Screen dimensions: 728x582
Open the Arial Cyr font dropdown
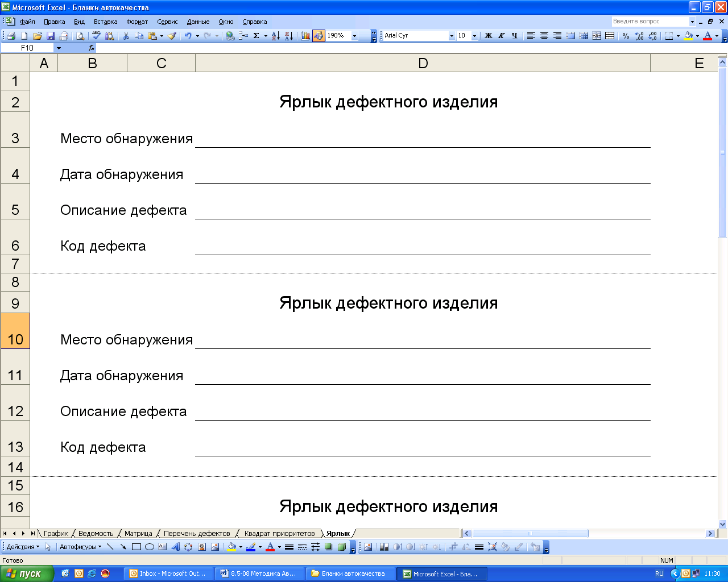[452, 36]
